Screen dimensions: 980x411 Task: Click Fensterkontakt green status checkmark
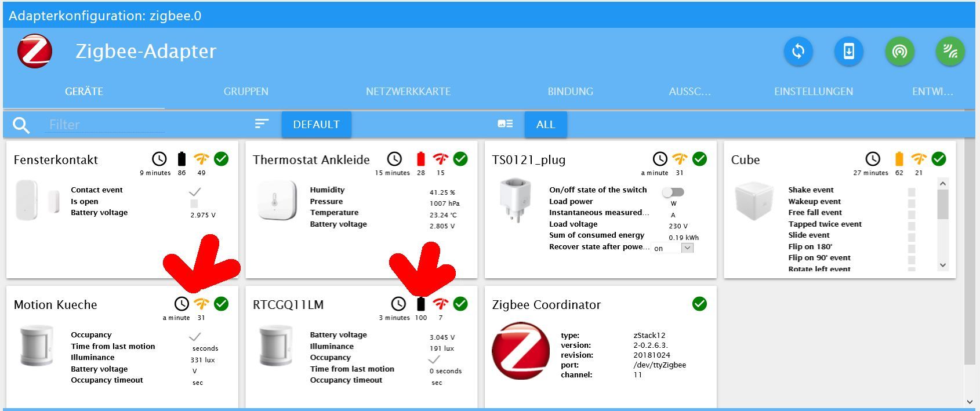coord(221,159)
